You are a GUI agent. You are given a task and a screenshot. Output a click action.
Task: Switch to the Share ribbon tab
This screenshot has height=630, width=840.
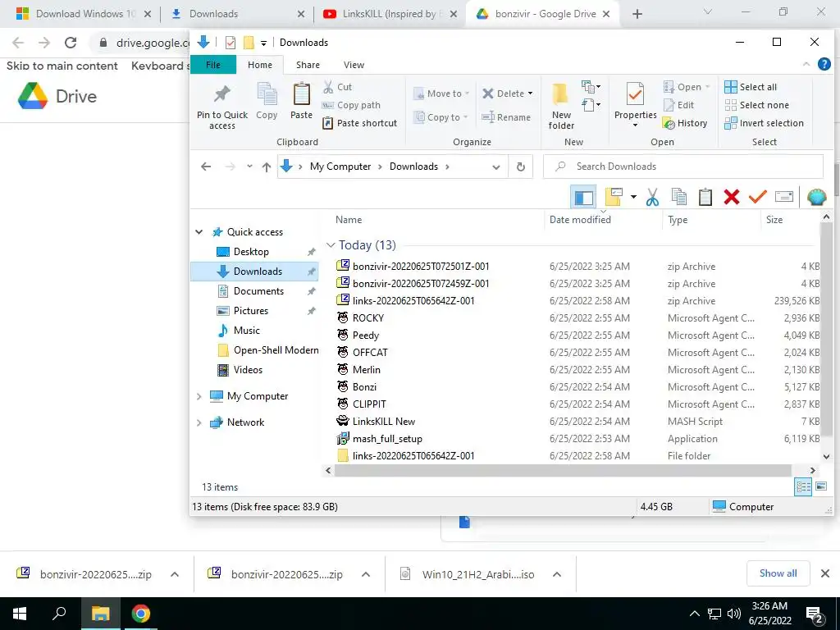coord(308,64)
